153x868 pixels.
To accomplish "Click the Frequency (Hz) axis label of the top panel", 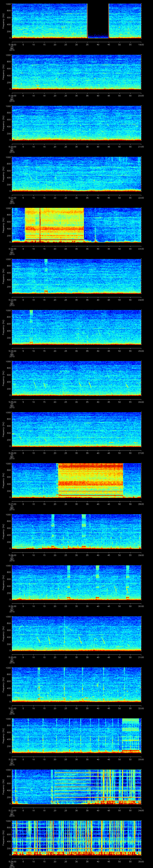I will tap(3, 21).
